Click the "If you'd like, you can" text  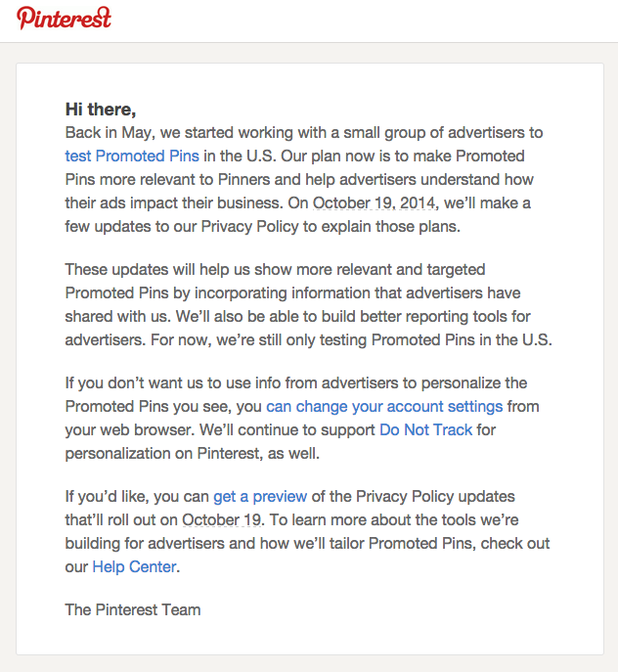tap(137, 497)
